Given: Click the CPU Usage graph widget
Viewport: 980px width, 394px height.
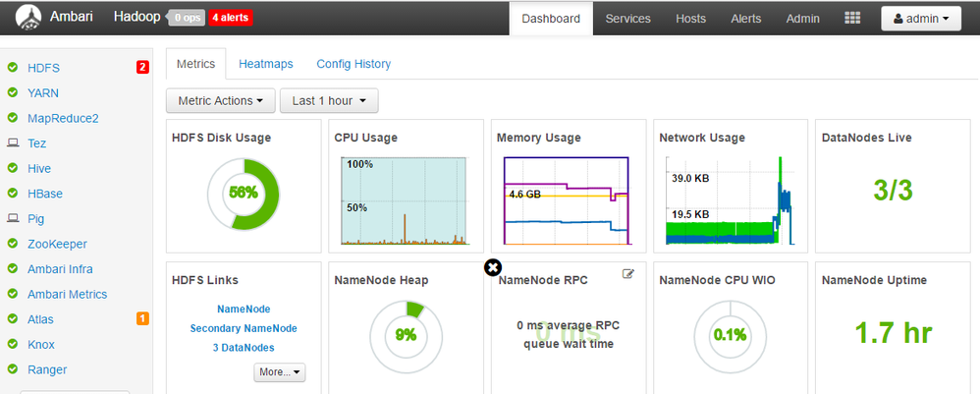Looking at the screenshot, I should click(x=405, y=200).
